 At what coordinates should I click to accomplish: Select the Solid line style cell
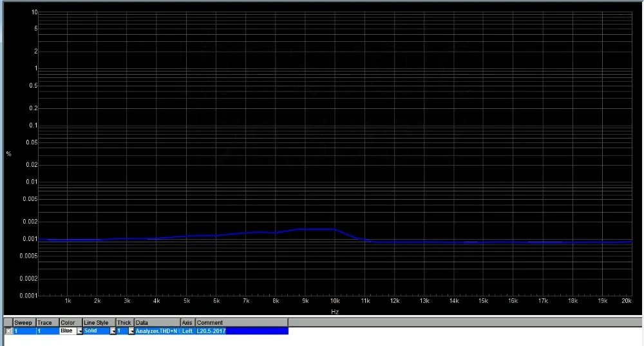click(x=96, y=331)
